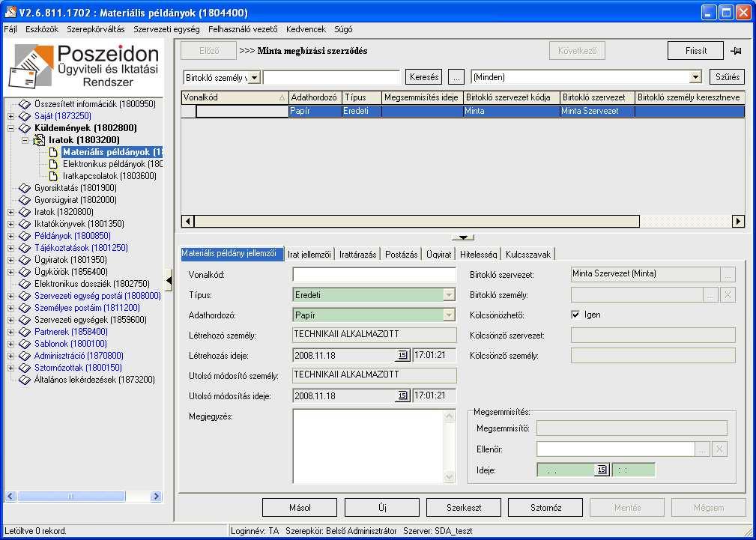Clear the Birtokló személy field with X button
756x540 pixels.
728,295
